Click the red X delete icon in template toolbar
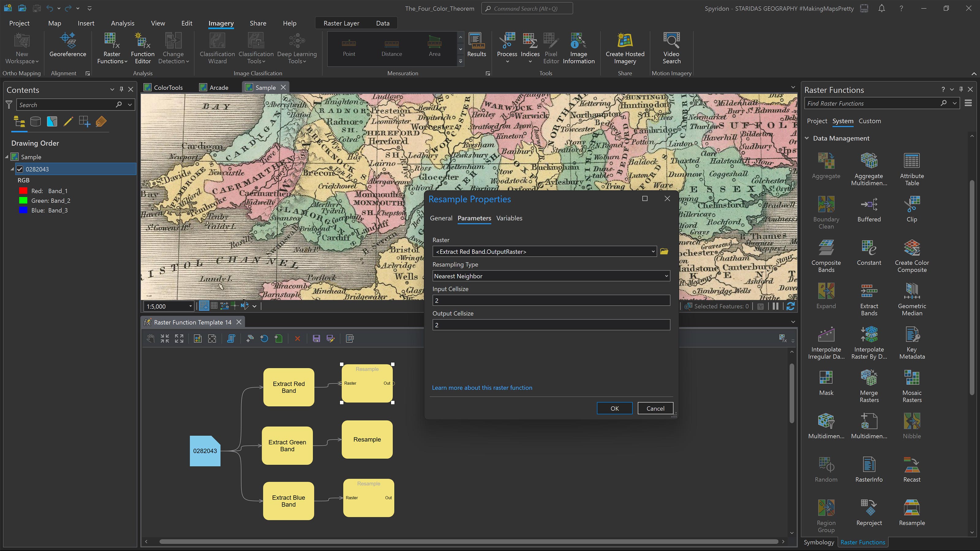 pos(297,339)
